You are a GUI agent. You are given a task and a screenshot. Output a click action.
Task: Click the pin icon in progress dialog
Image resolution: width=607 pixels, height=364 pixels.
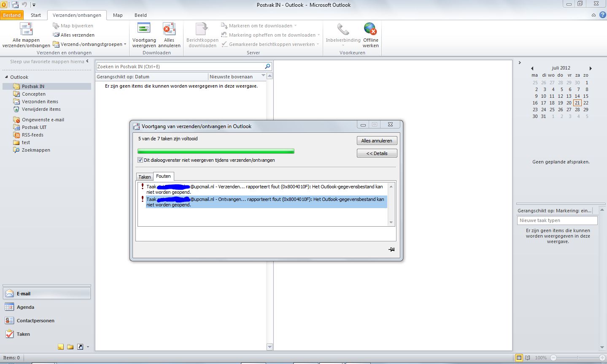tap(391, 249)
